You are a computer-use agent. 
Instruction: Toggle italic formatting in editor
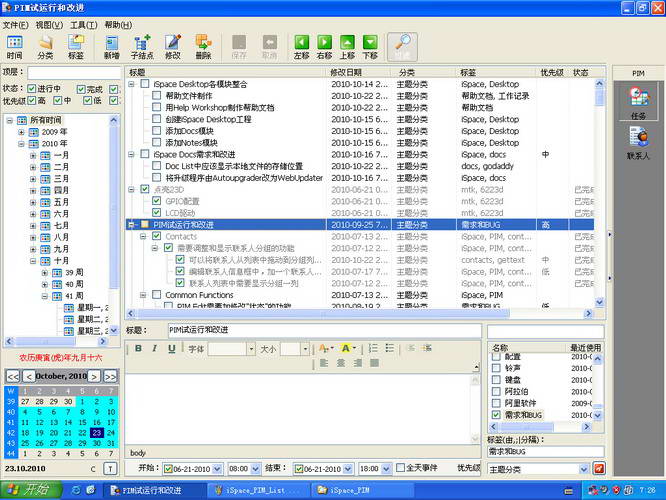pos(155,348)
